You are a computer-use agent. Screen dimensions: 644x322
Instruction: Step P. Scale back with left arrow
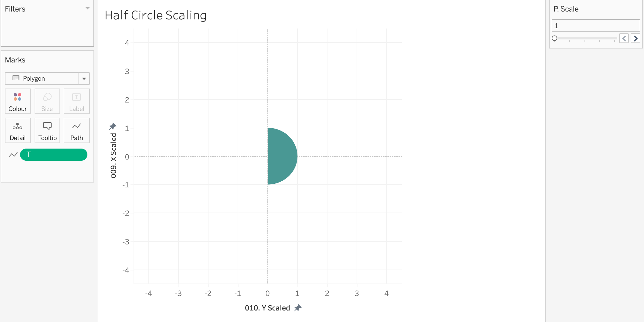tap(624, 39)
